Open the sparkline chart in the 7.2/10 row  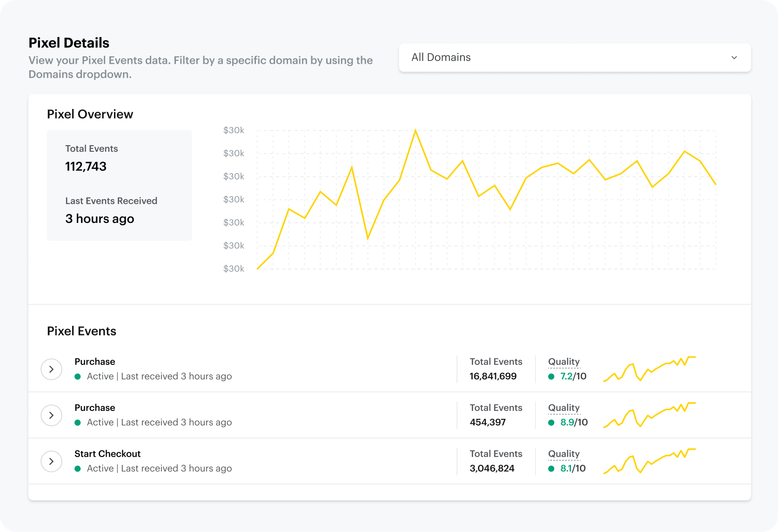pyautogui.click(x=649, y=369)
